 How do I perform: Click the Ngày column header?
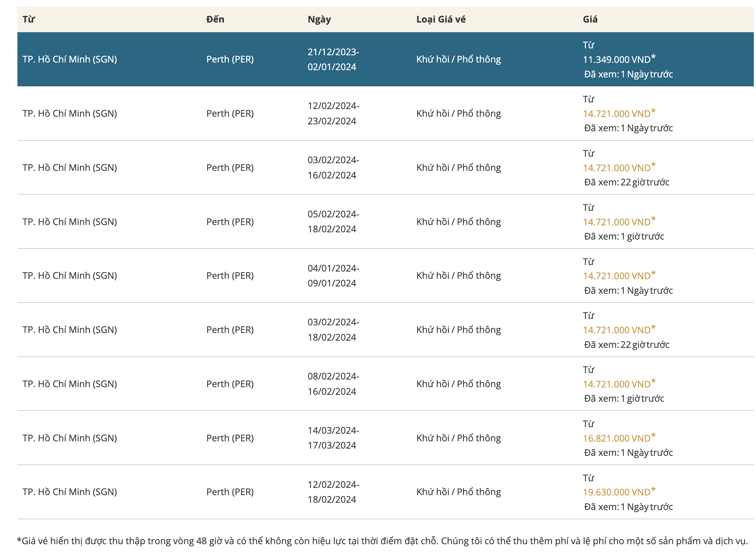[x=319, y=19]
